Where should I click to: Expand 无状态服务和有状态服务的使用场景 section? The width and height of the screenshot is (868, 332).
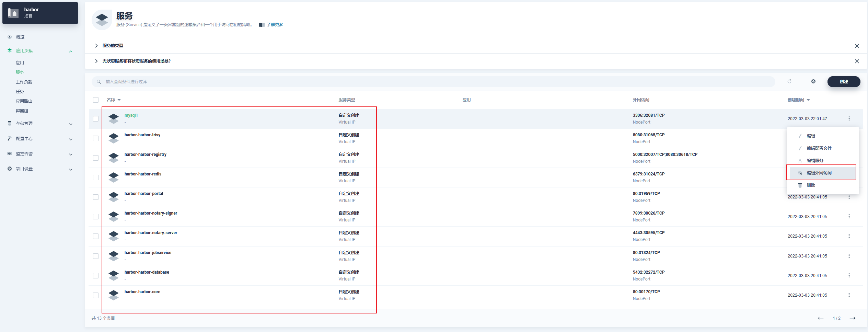point(96,61)
